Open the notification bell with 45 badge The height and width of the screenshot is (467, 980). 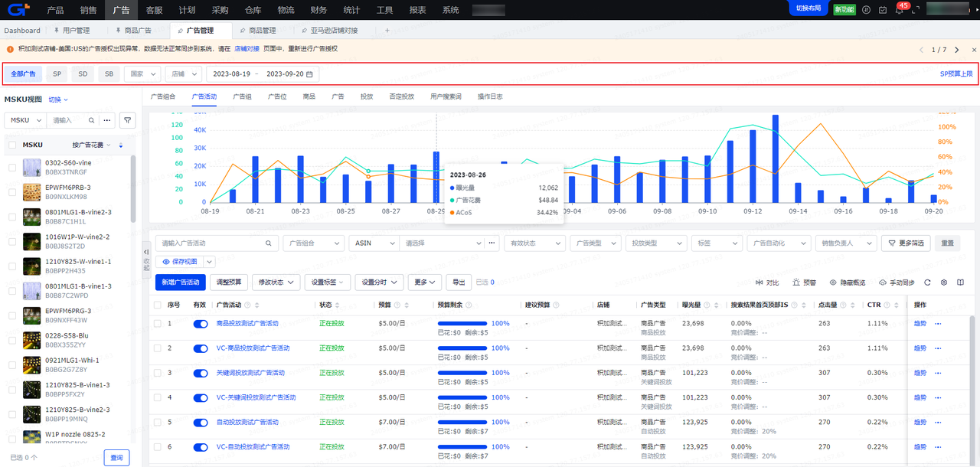click(x=900, y=10)
